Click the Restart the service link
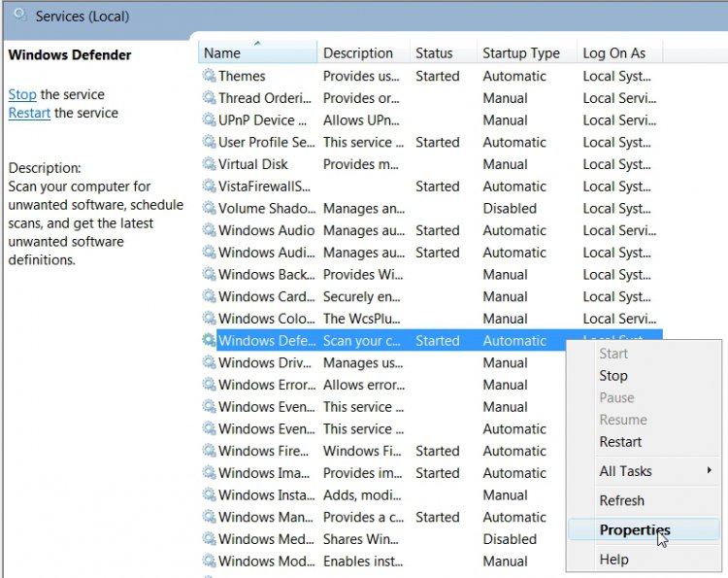 [x=29, y=113]
